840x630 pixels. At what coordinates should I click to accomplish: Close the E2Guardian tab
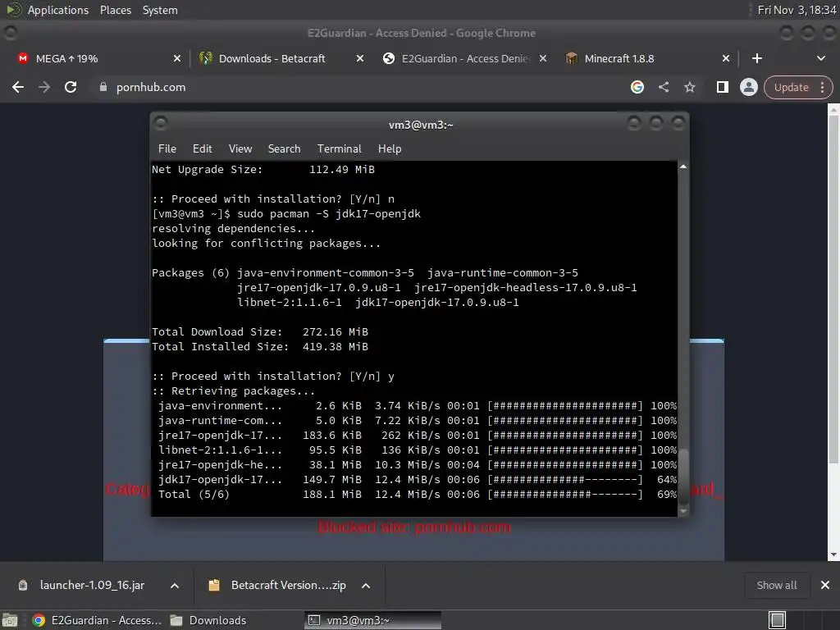click(543, 58)
